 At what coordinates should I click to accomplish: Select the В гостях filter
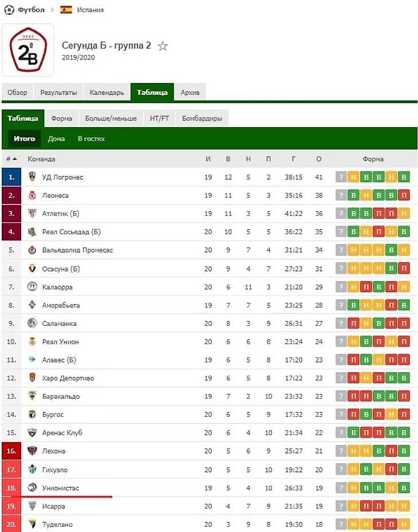(x=91, y=139)
